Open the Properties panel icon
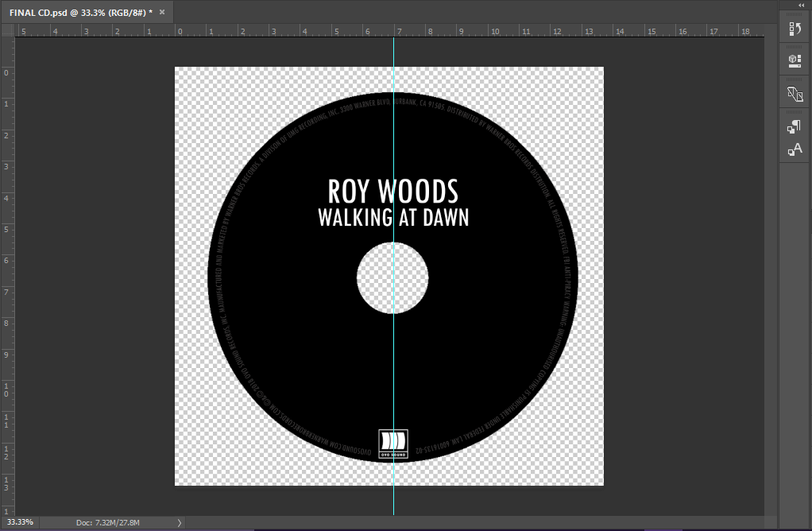The height and width of the screenshot is (531, 812). tap(795, 61)
